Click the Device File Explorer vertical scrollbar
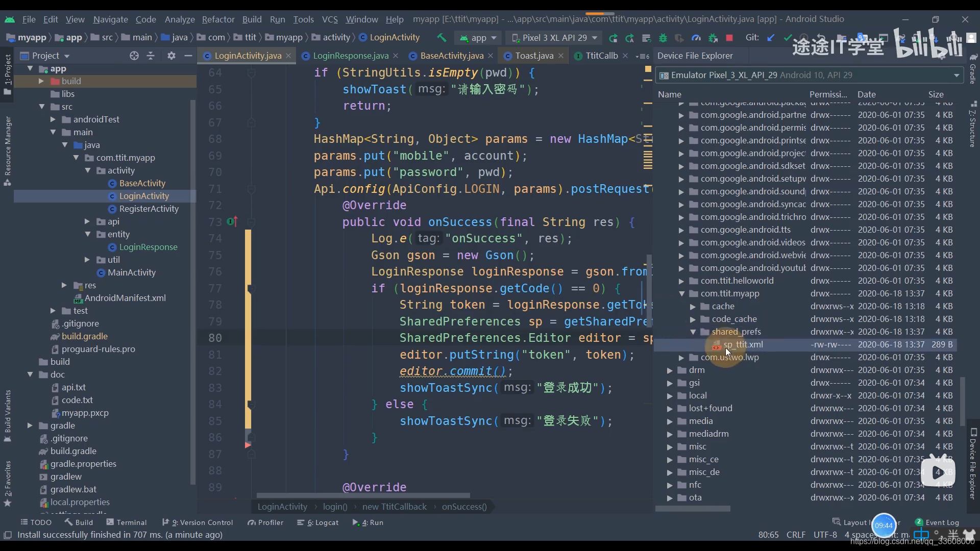This screenshot has width=980, height=551. point(963,402)
